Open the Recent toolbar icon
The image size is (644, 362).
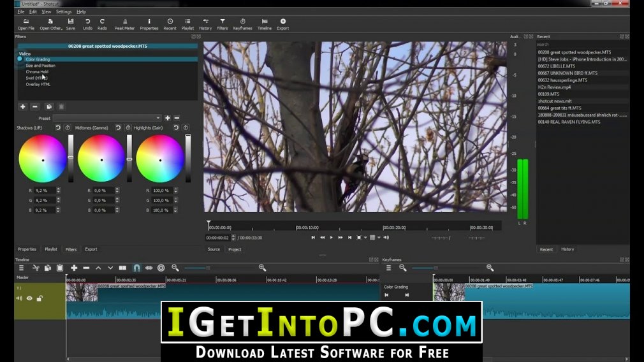[x=170, y=24]
